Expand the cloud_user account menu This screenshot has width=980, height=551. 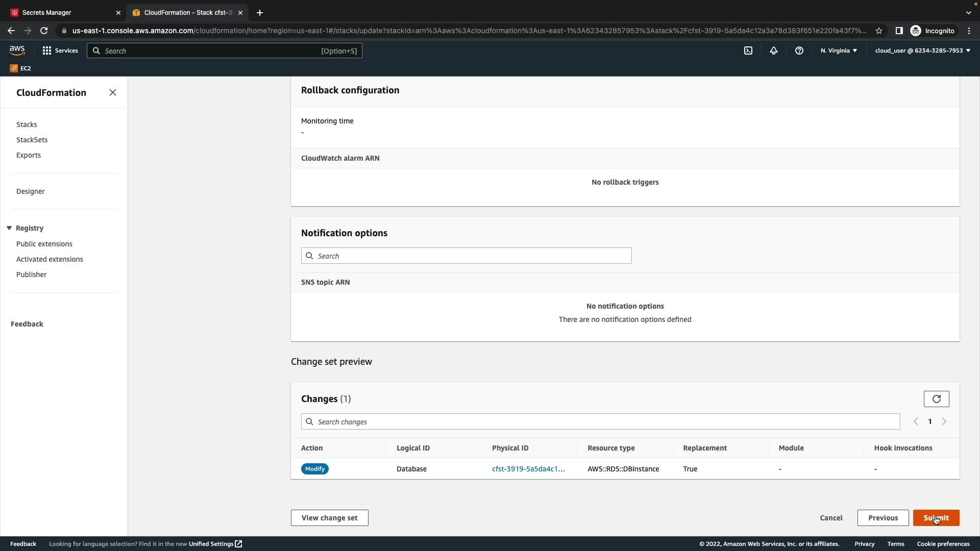(922, 51)
